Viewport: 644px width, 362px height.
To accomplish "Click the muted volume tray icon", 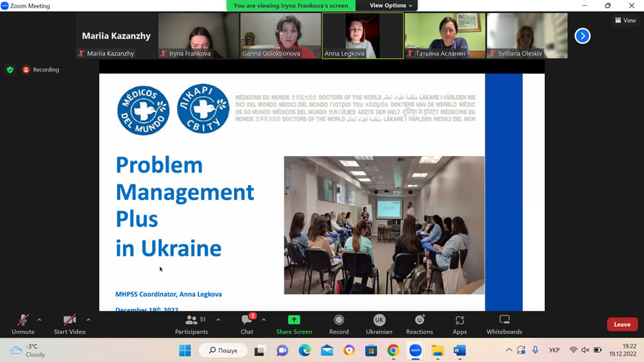I will point(585,350).
